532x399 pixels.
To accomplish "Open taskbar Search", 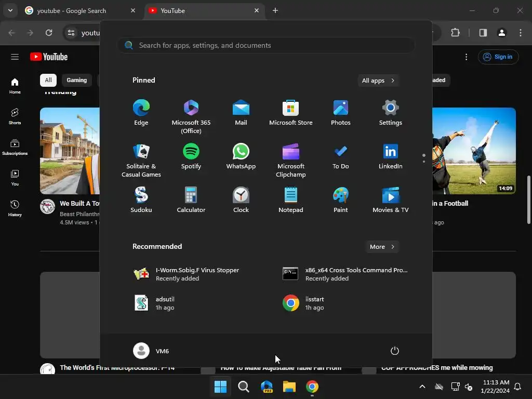I will [243, 387].
